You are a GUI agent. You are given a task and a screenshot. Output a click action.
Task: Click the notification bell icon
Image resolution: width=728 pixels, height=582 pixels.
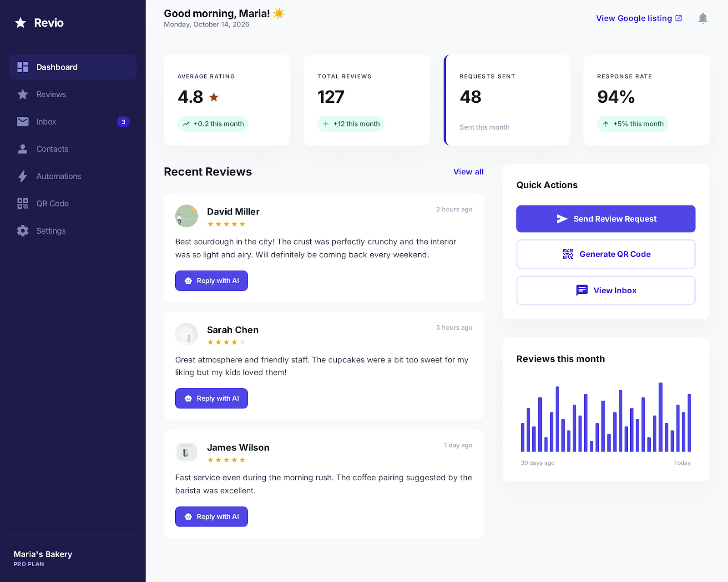coord(703,18)
